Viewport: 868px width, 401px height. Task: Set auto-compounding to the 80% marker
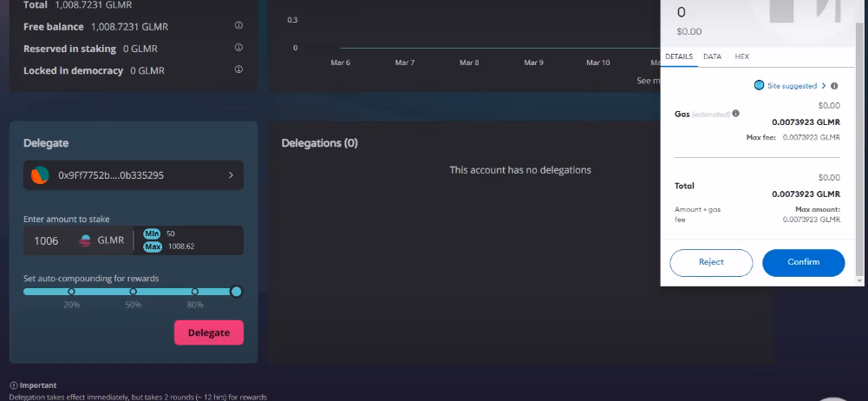pyautogui.click(x=195, y=292)
